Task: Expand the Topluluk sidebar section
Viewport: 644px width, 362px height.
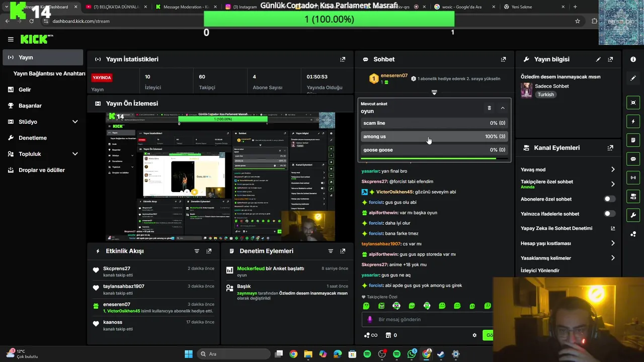Action: click(75, 154)
